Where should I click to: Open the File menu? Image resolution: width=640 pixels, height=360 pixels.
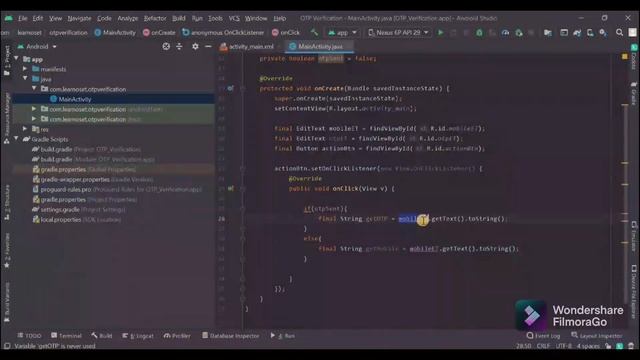pos(23,18)
